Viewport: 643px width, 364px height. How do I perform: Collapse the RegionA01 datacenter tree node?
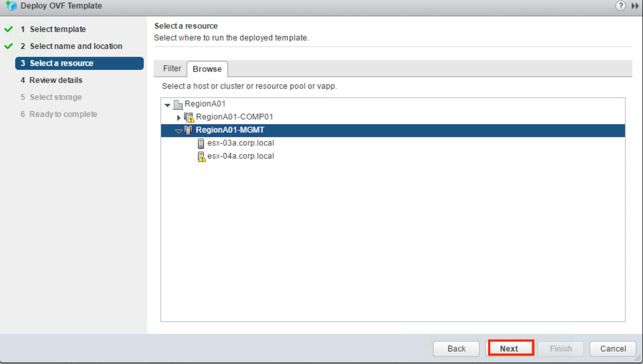point(168,105)
